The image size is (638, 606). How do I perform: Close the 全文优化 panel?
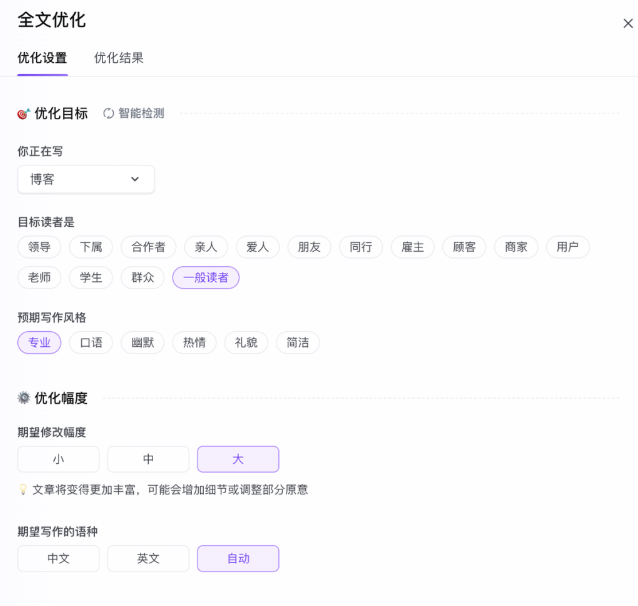click(628, 23)
